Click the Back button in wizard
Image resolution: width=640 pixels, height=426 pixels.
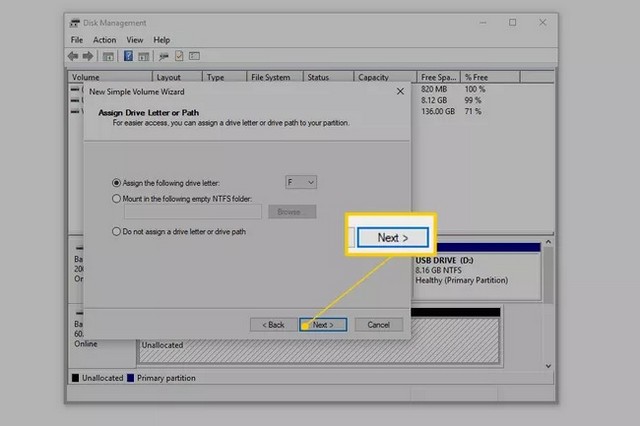coord(273,325)
